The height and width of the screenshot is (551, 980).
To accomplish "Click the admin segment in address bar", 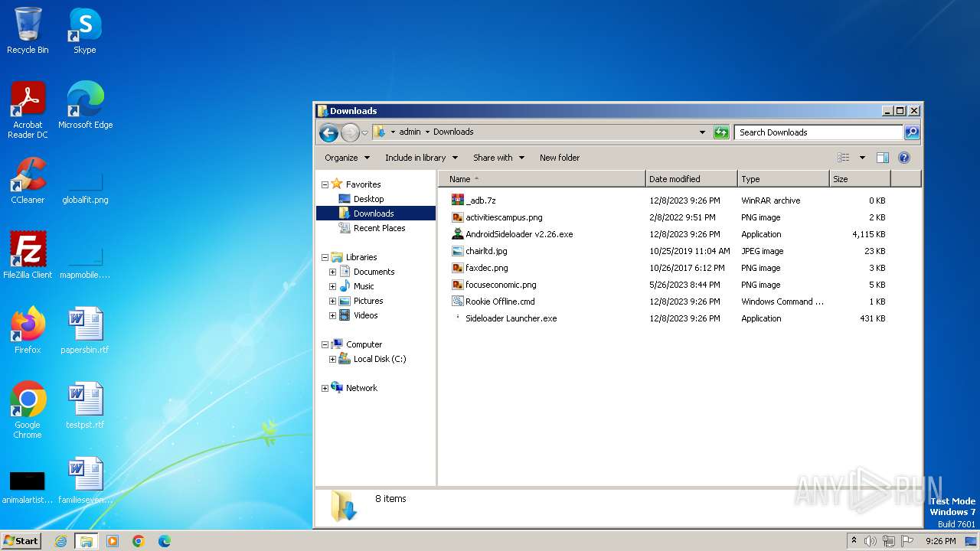I will pyautogui.click(x=410, y=132).
